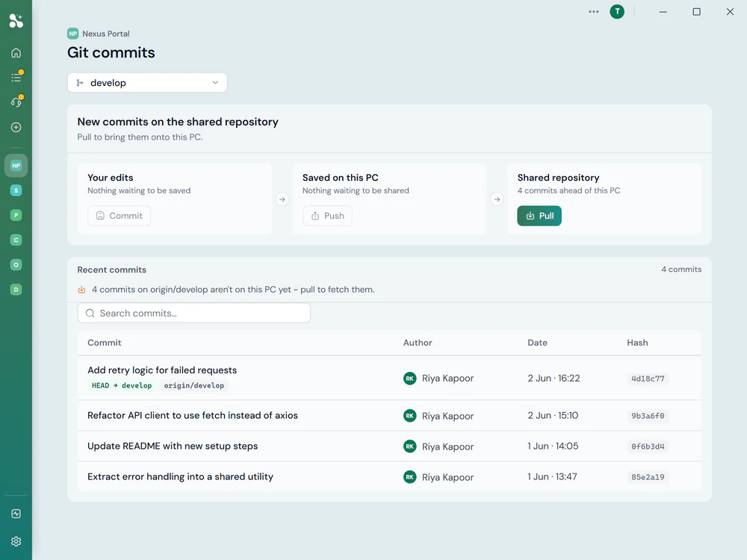Screen dimensions: 747x560
Task: Pull commits from shared repository
Action: [x=539, y=216]
